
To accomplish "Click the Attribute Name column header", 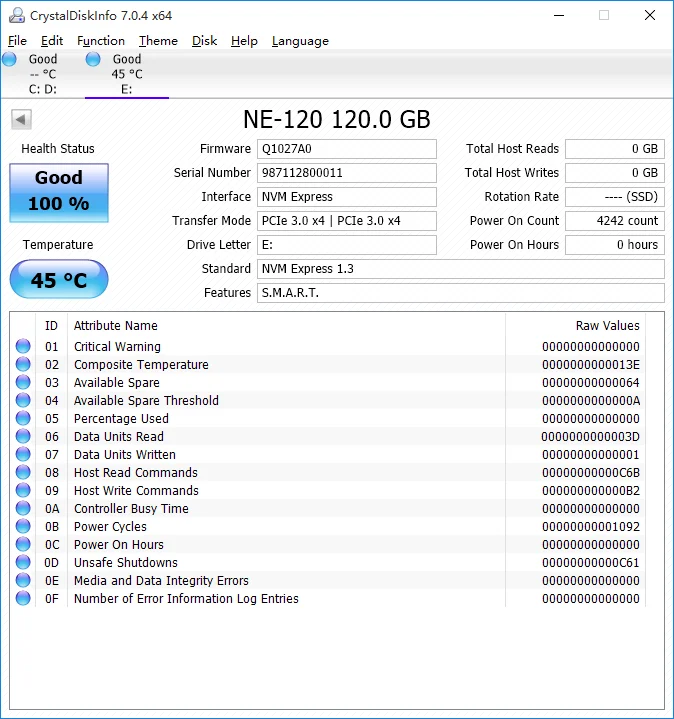I will point(287,326).
